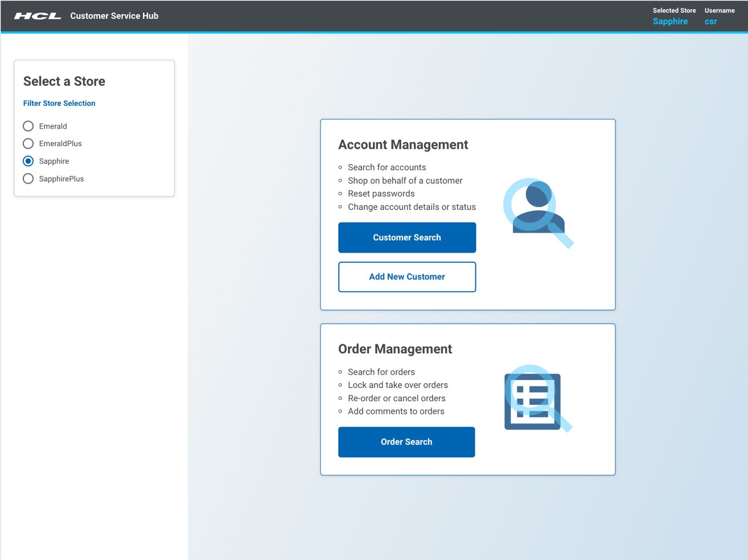The height and width of the screenshot is (560, 748).
Task: Open the Filter Store Selection control
Action: (59, 103)
